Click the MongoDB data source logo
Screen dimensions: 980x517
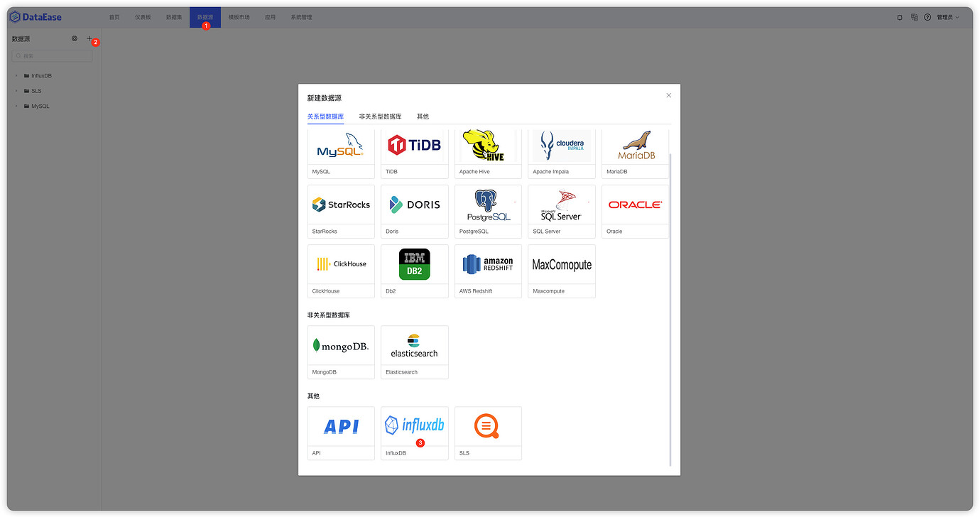[341, 345]
